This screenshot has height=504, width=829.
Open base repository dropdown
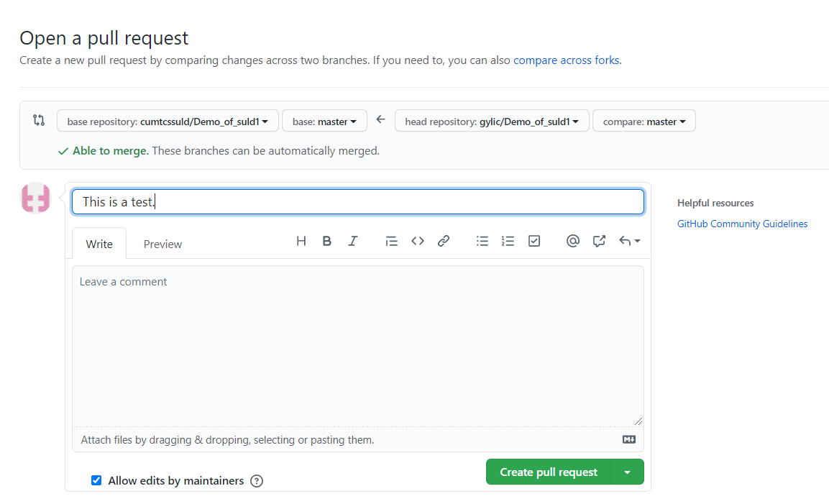(x=168, y=121)
